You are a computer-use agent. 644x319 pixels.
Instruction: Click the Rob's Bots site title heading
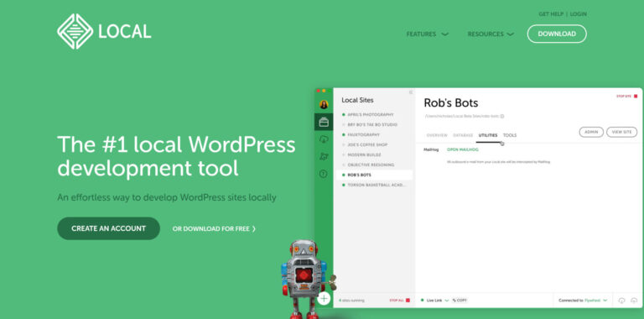pos(451,102)
